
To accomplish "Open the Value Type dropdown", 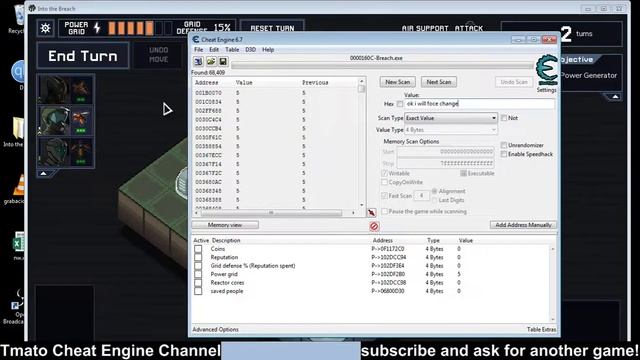I will (x=451, y=130).
